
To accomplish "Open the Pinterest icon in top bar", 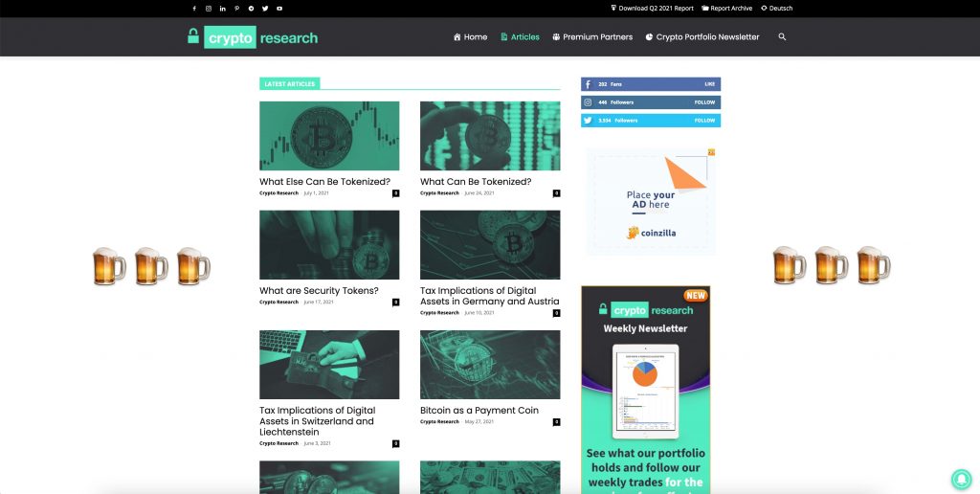I will click(x=237, y=9).
